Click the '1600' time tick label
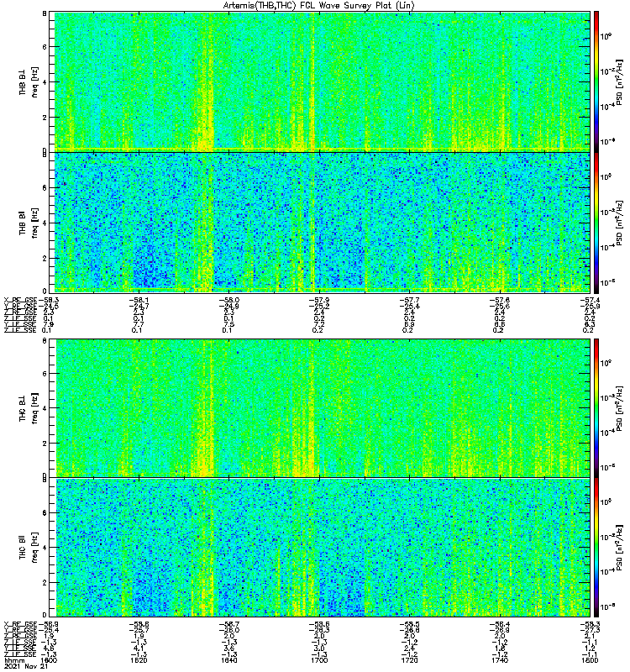630x672 pixels. pos(48,660)
